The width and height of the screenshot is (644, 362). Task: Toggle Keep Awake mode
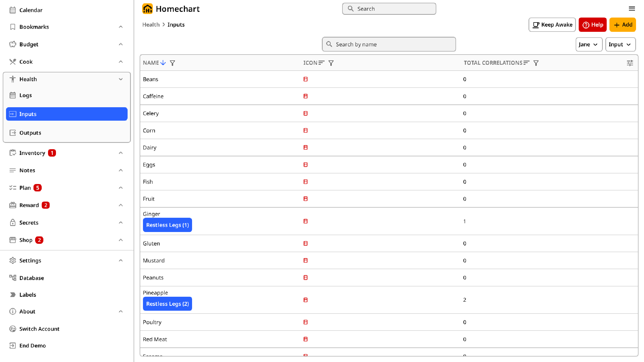[552, 25]
